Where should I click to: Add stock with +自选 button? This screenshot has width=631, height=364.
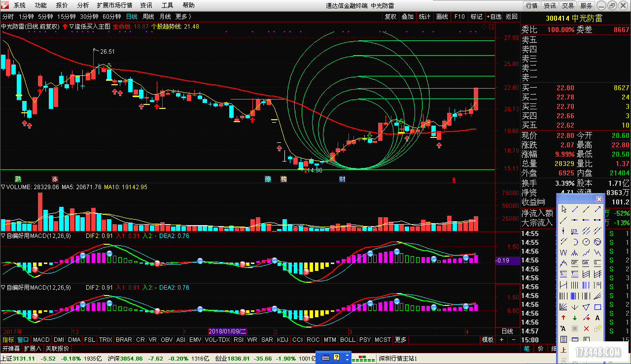(x=494, y=16)
